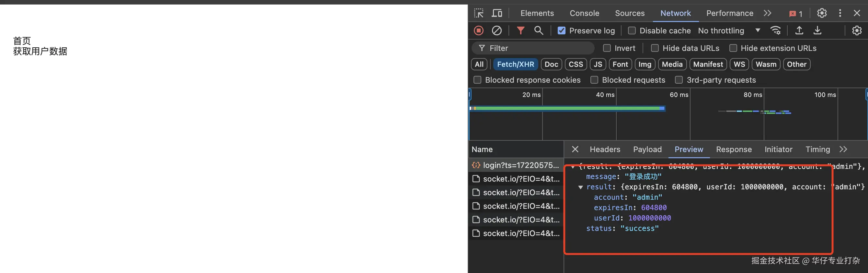Filter requests by Media type
The height and width of the screenshot is (273, 868).
click(x=672, y=64)
